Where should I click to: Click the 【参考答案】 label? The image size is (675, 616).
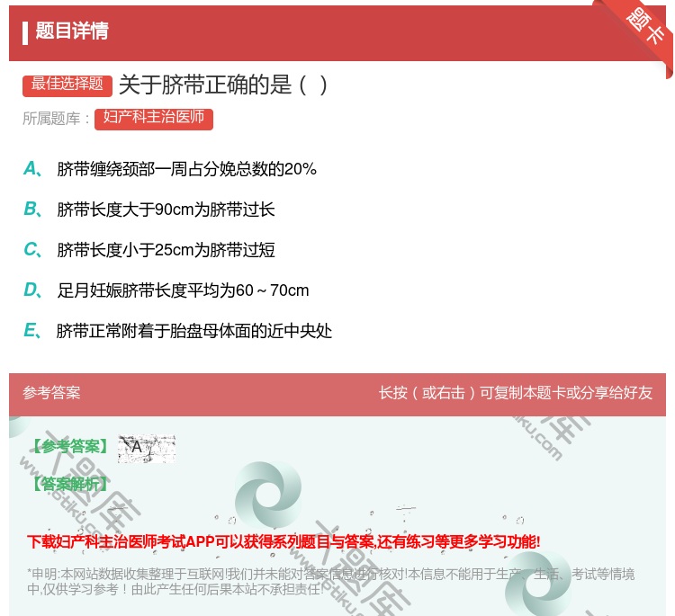[x=70, y=447]
